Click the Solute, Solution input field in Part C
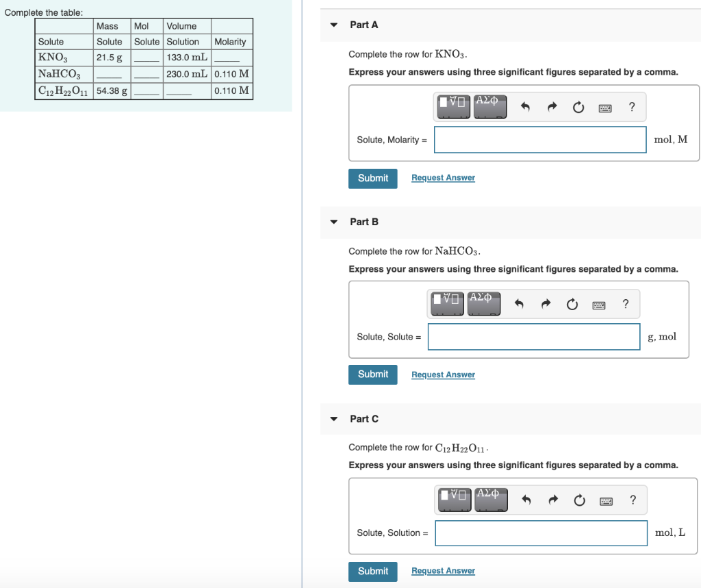 [x=541, y=533]
